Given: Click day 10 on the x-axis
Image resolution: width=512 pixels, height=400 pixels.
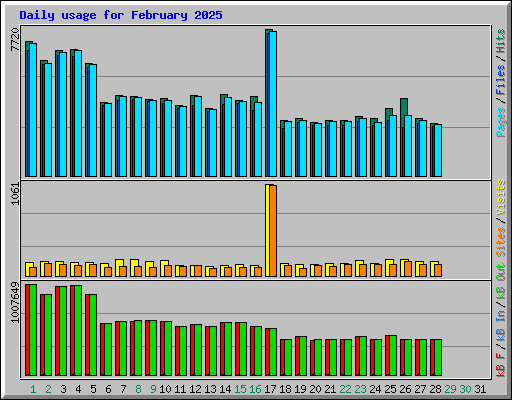Looking at the screenshot, I should 165,389.
